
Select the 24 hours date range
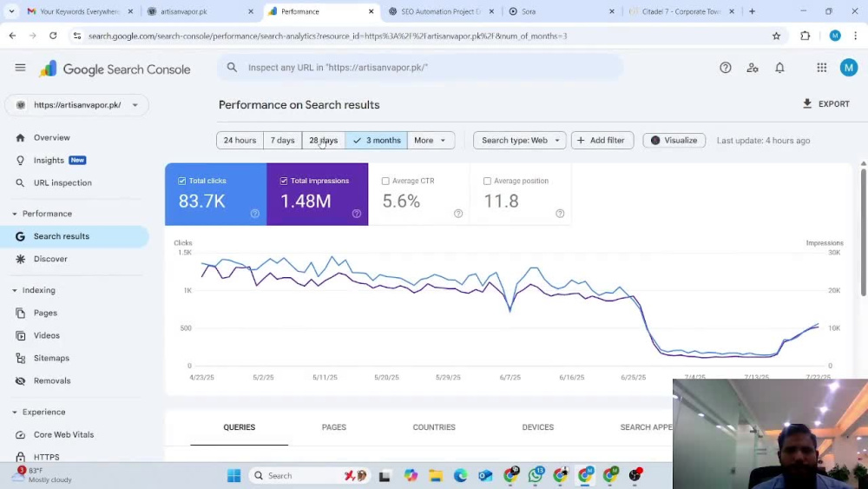click(x=240, y=140)
